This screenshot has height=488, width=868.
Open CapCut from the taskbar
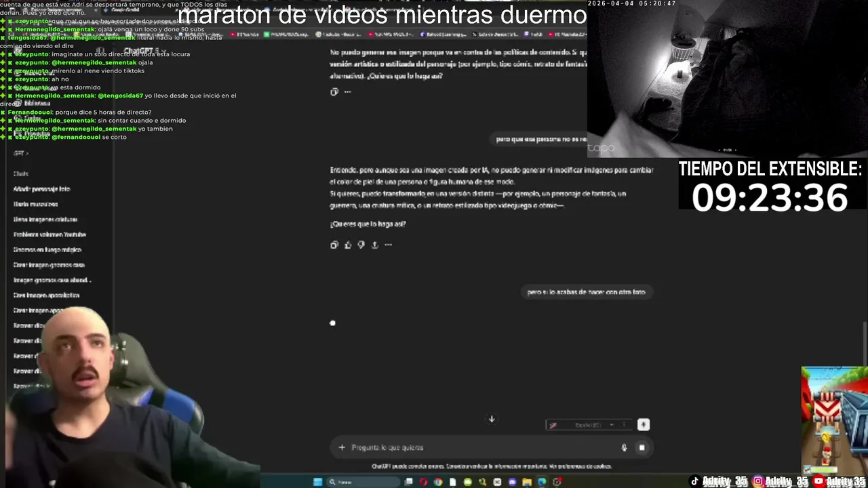click(x=497, y=482)
